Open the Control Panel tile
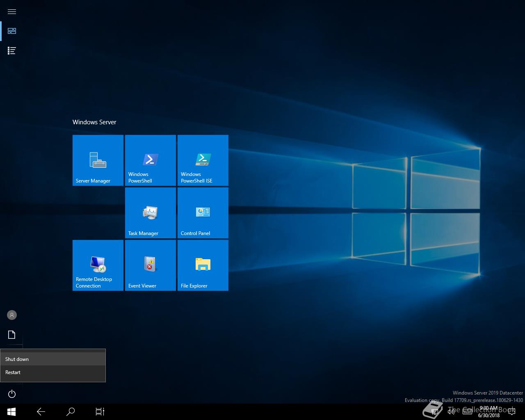Viewport: 525px width, 420px height. [x=203, y=213]
